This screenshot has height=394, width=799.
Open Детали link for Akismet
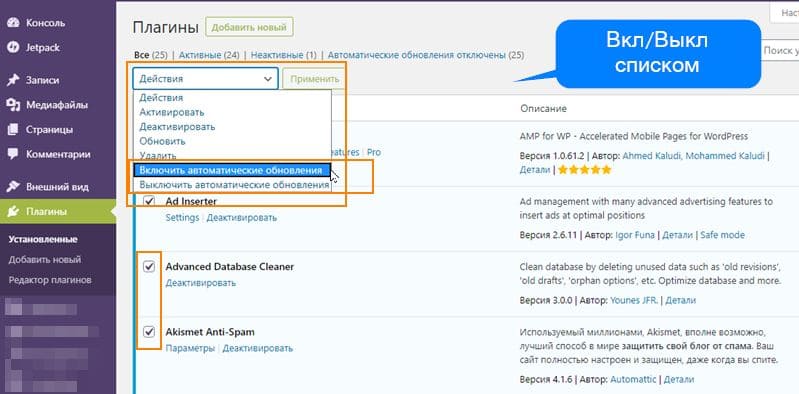(x=679, y=380)
